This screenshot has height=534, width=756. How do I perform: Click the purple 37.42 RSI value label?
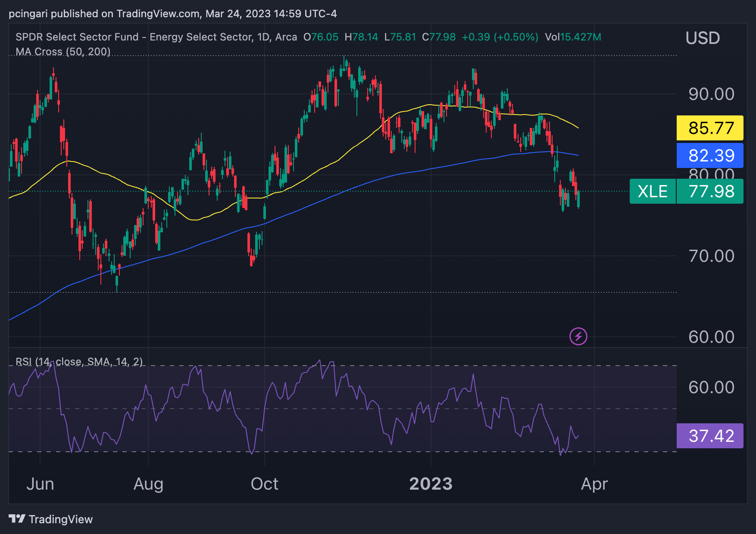(710, 436)
